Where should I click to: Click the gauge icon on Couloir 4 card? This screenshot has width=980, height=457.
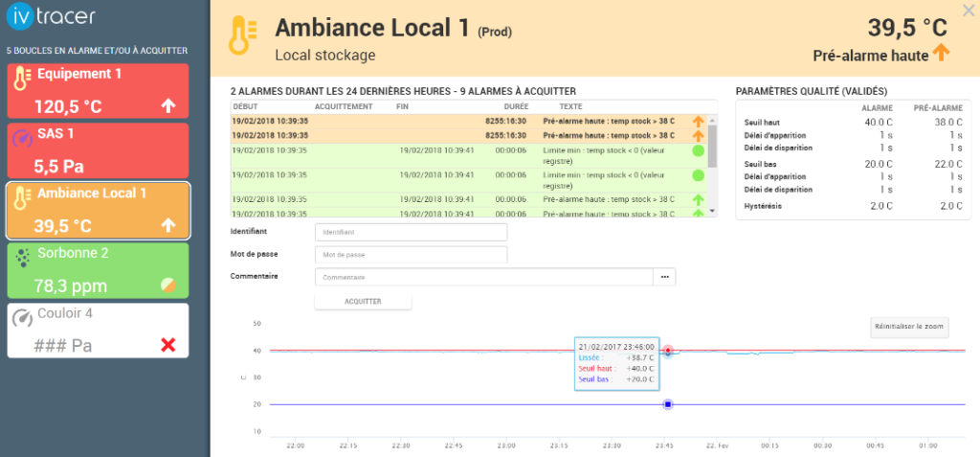22,318
